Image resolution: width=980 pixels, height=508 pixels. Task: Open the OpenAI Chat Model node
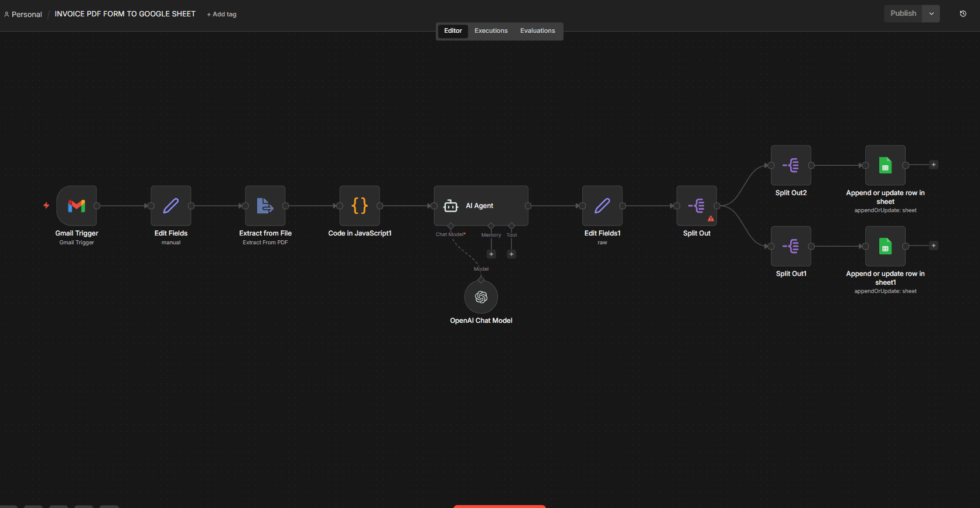point(481,297)
